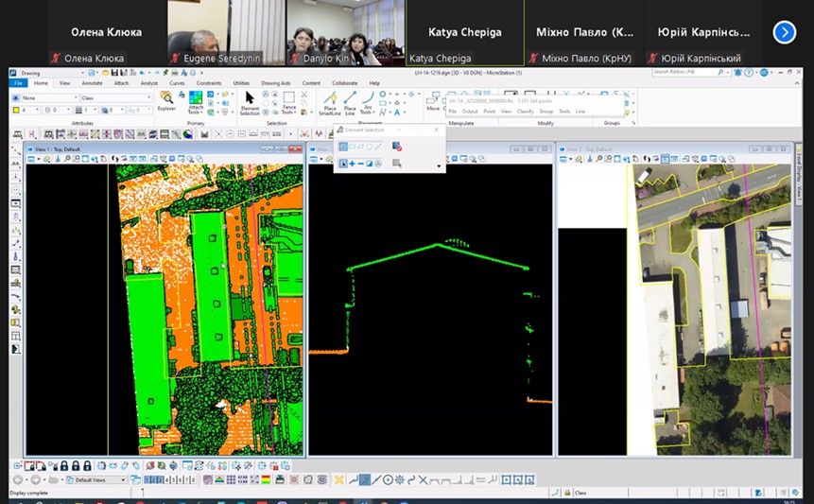Click the H tool in TerraScan toolbar
The image size is (814, 504).
pyautogui.click(x=32, y=134)
